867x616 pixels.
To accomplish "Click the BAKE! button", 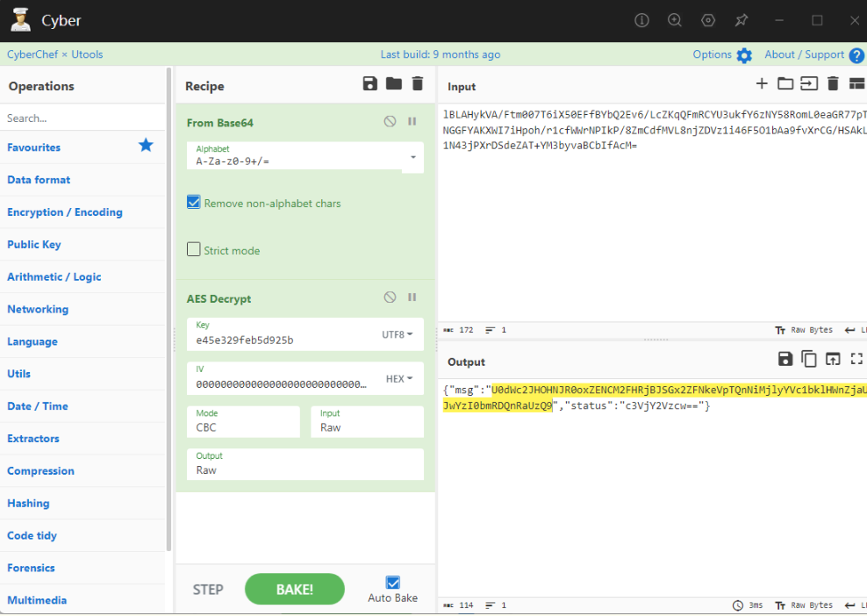I will [x=294, y=590].
